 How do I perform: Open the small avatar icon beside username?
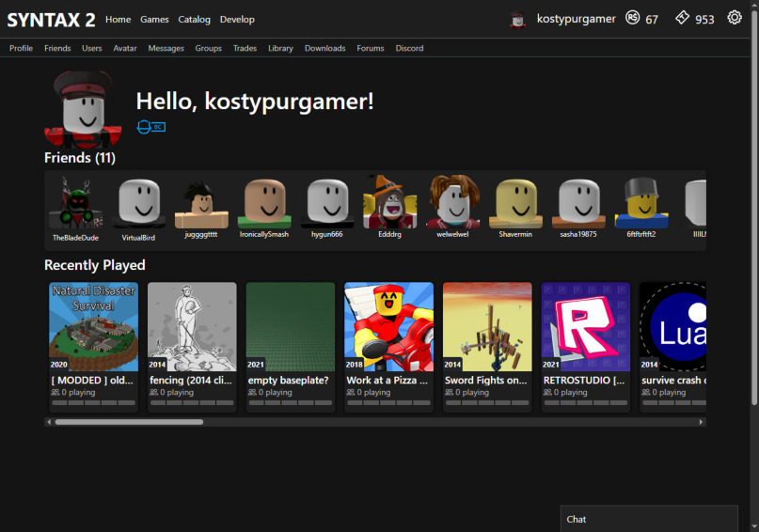click(x=518, y=20)
